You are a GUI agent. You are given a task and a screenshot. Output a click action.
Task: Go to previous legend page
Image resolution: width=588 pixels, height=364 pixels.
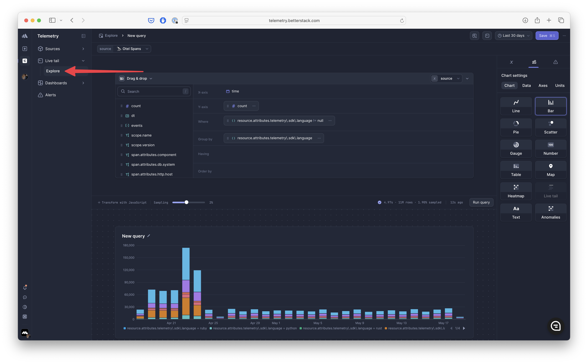[451, 328]
